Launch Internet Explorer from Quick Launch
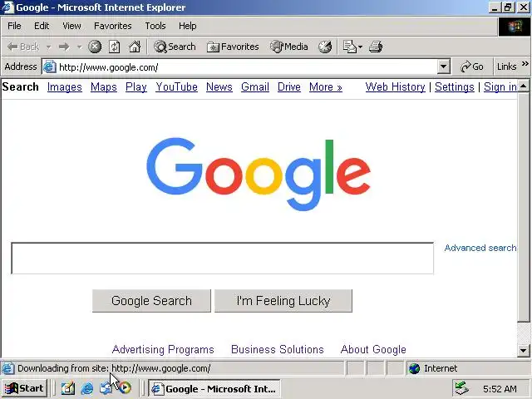The image size is (532, 399). (x=86, y=388)
